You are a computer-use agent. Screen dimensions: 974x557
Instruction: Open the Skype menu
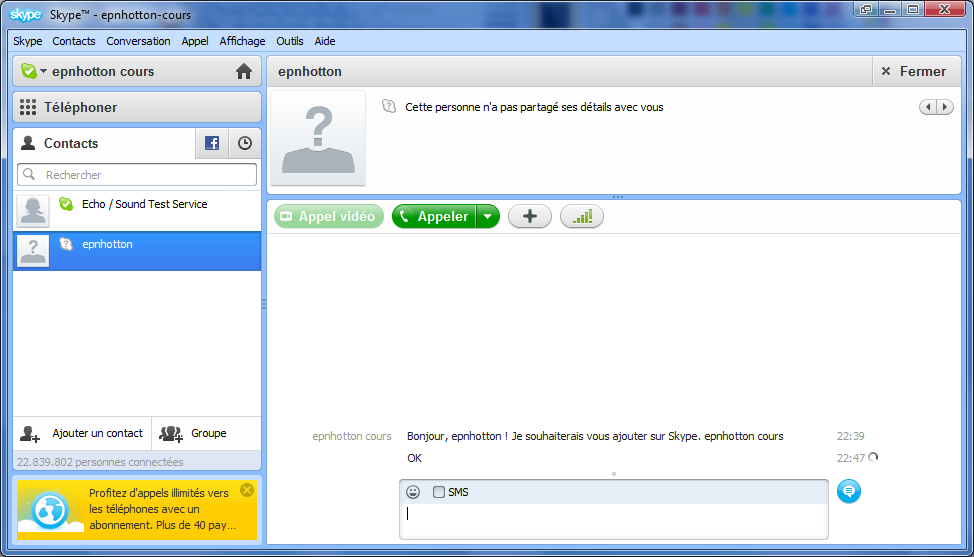[28, 41]
